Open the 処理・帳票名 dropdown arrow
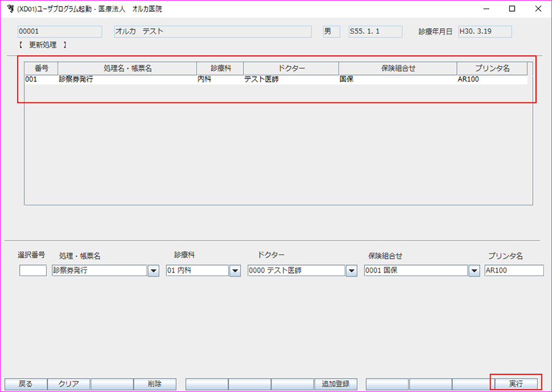This screenshot has width=552, height=392. [152, 270]
